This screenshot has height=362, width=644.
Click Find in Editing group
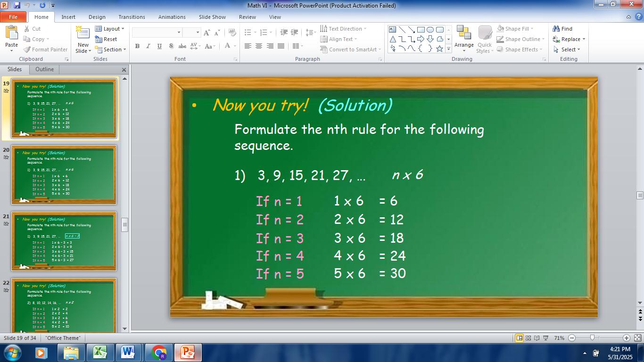562,29
